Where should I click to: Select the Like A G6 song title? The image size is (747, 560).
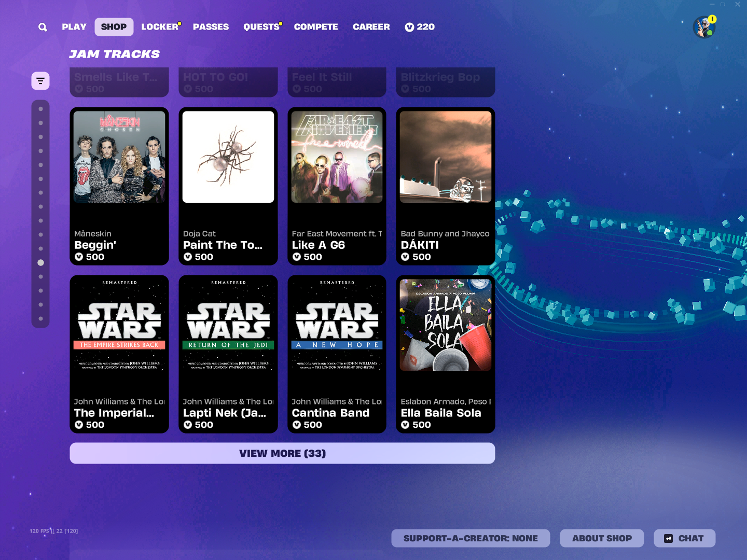319,245
